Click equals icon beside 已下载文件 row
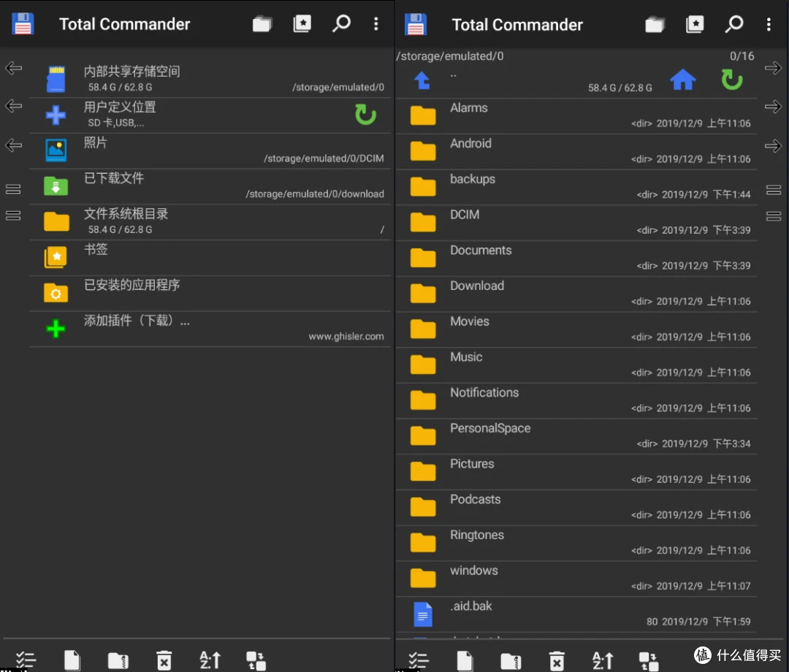 click(13, 189)
